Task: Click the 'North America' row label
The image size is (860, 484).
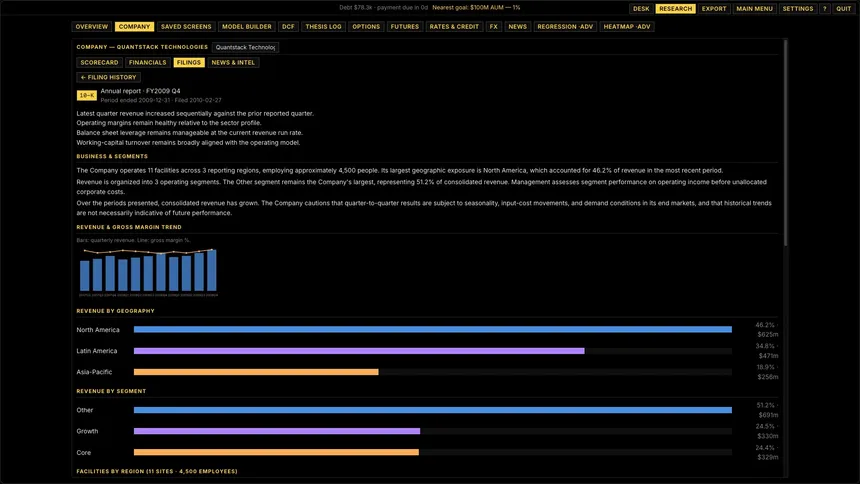Action: (98, 330)
